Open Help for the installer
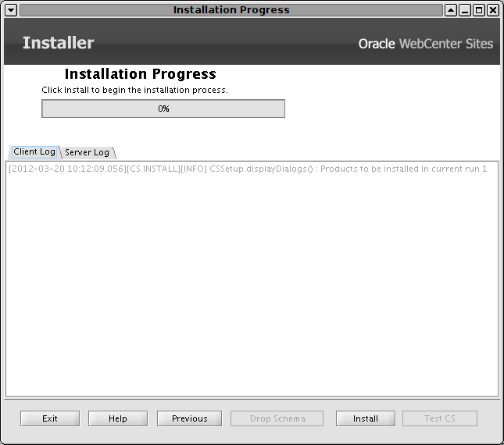Image resolution: width=504 pixels, height=445 pixels. [118, 418]
